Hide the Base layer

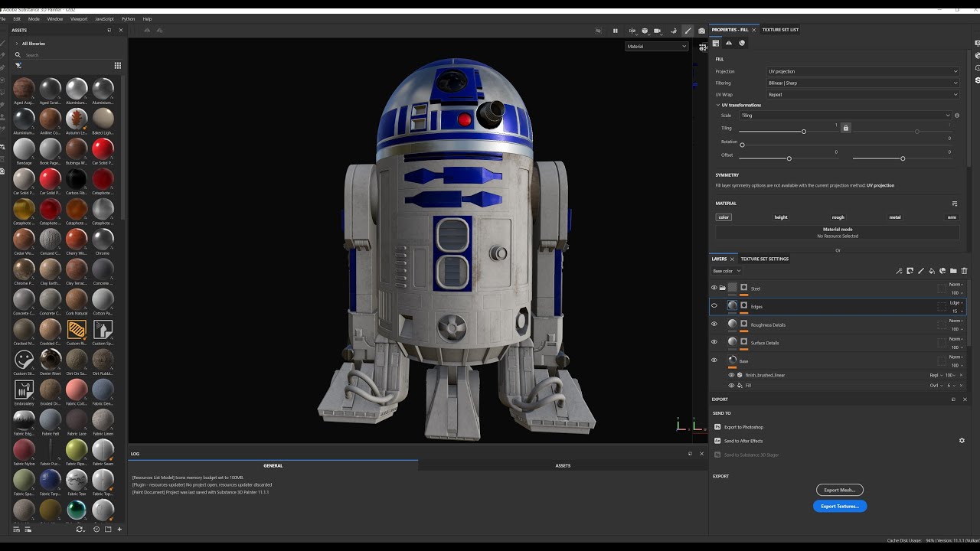[714, 360]
